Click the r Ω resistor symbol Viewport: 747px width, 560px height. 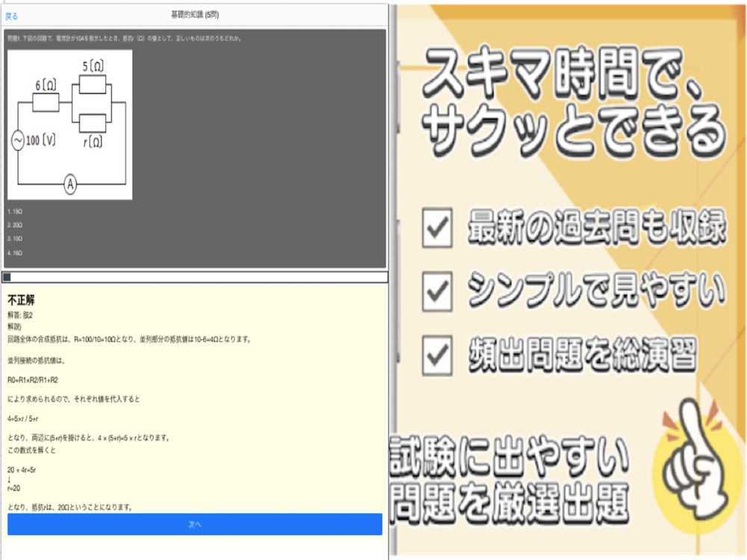pyautogui.click(x=93, y=123)
